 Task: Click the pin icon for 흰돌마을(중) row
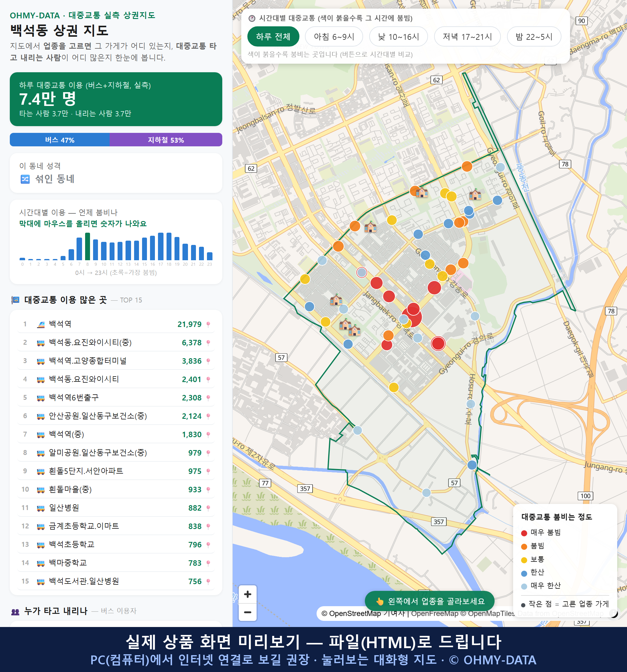(x=208, y=490)
